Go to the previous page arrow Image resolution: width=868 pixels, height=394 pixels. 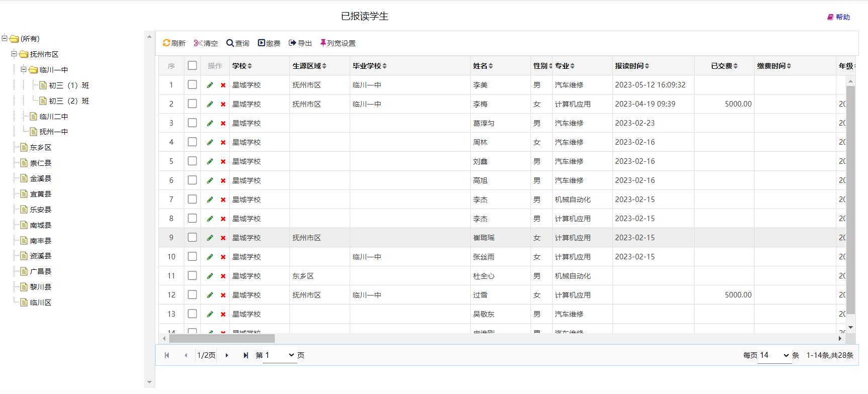pyautogui.click(x=186, y=355)
